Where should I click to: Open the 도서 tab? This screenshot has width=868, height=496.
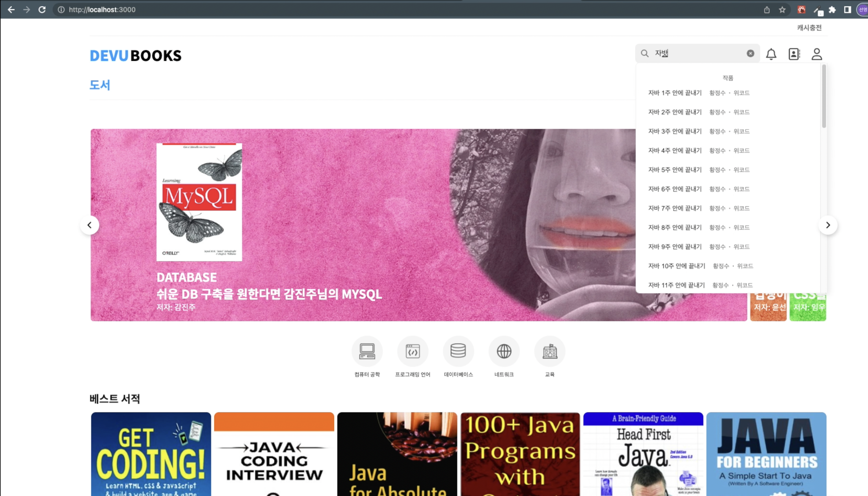[100, 85]
